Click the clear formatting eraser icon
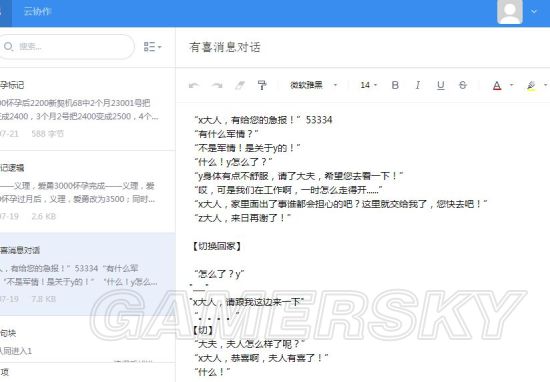 [x=240, y=85]
